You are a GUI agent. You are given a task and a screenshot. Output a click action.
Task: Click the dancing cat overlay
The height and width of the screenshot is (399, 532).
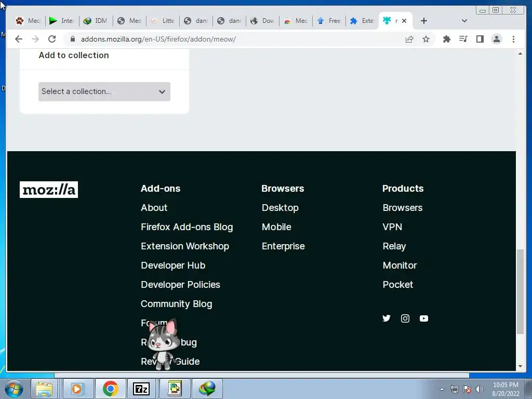click(164, 344)
